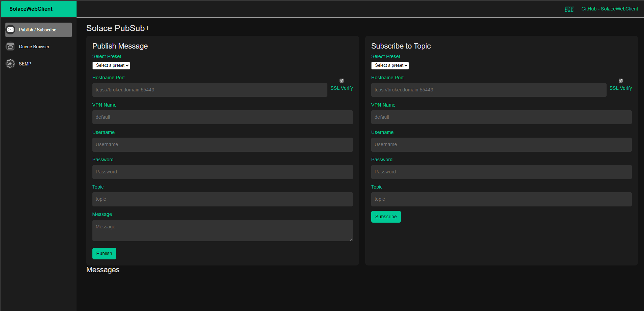Click Select Preset label in Subscribe to Topic
The image size is (644, 311).
[x=386, y=56]
